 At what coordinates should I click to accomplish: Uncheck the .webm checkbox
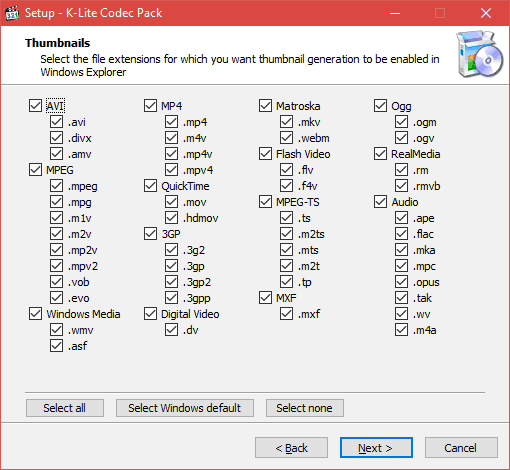(x=286, y=138)
